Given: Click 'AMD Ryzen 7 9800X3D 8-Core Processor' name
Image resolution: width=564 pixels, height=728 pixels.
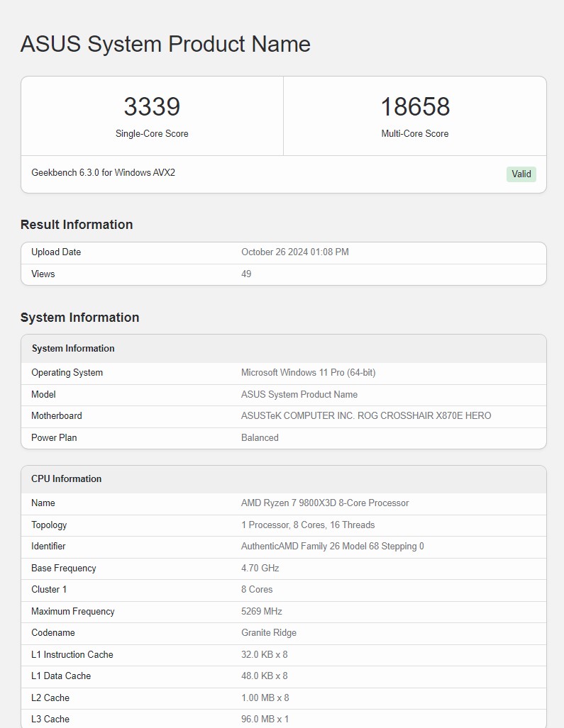Looking at the screenshot, I should 325,503.
